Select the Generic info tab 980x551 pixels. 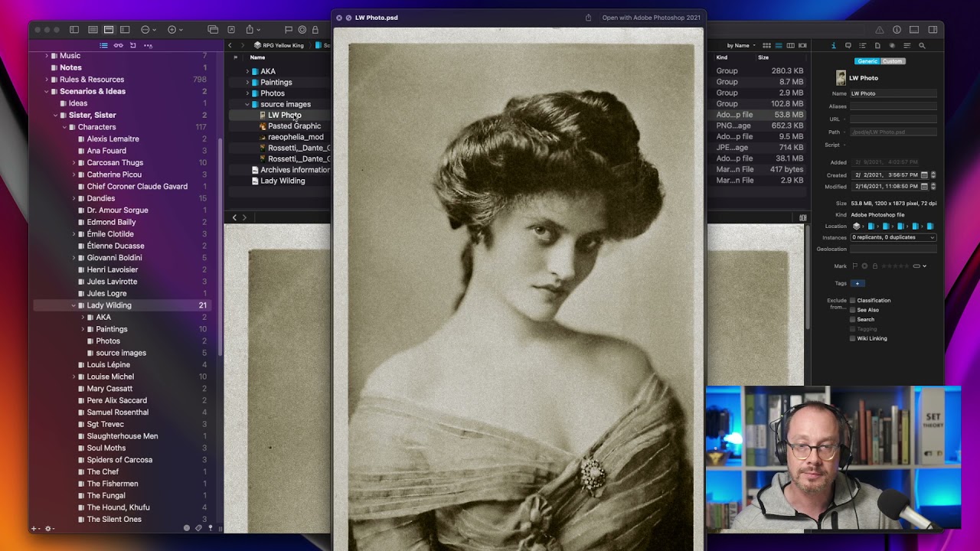point(867,61)
